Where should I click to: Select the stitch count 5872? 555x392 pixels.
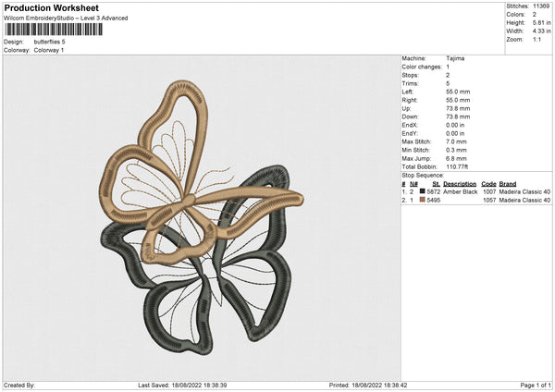(x=434, y=191)
